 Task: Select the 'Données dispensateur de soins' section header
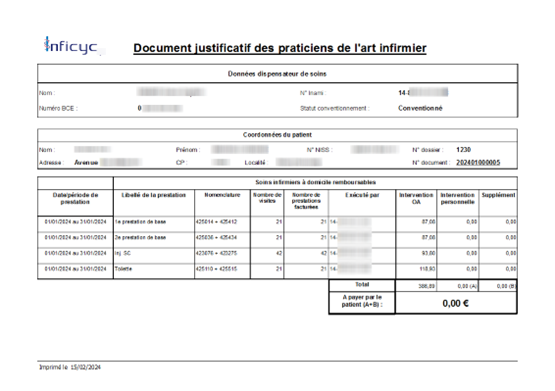277,74
